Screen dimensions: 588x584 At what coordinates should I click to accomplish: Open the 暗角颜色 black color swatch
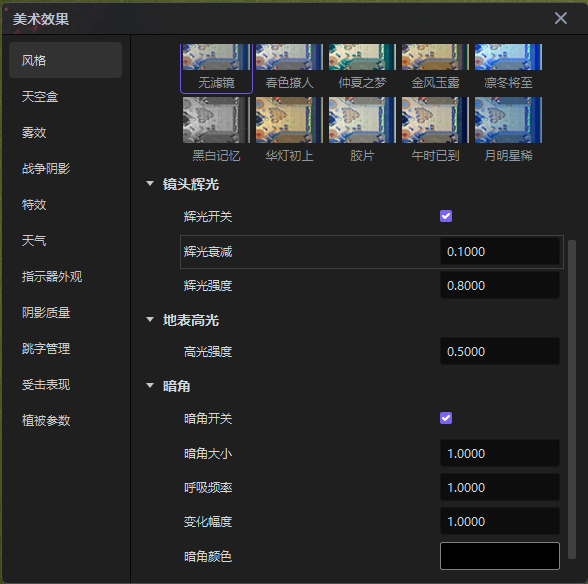(x=500, y=556)
